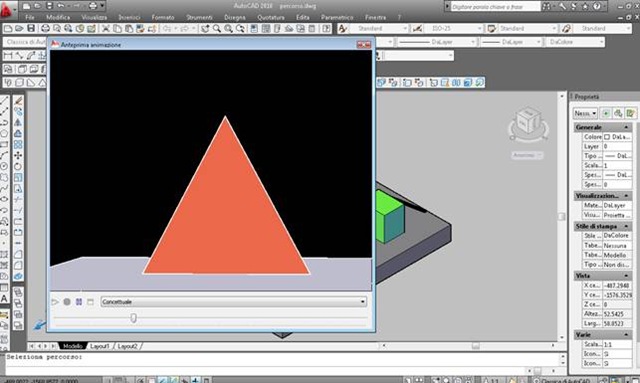Select the Erase tool in the Modify toolbar

pos(18,101)
